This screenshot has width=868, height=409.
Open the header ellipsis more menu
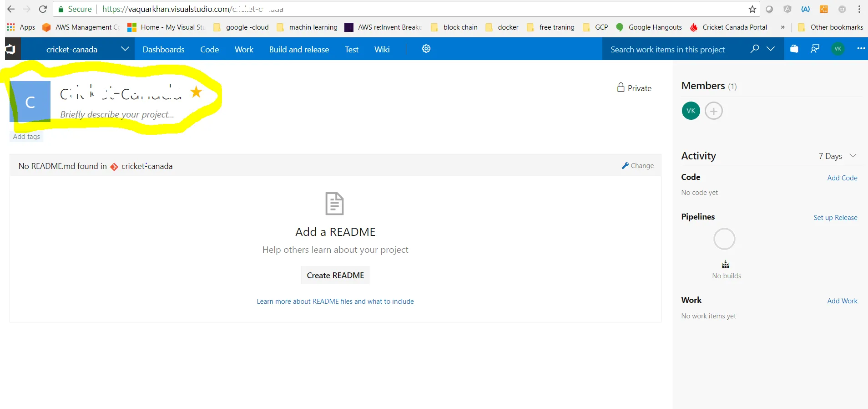pyautogui.click(x=861, y=49)
